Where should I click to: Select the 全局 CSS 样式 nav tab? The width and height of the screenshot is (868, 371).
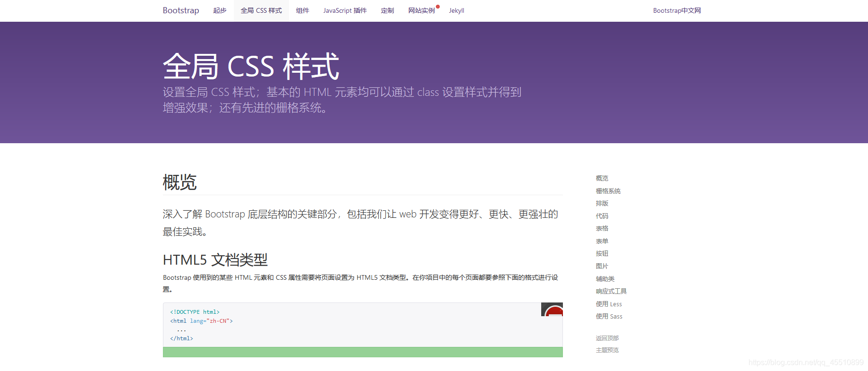tap(261, 10)
